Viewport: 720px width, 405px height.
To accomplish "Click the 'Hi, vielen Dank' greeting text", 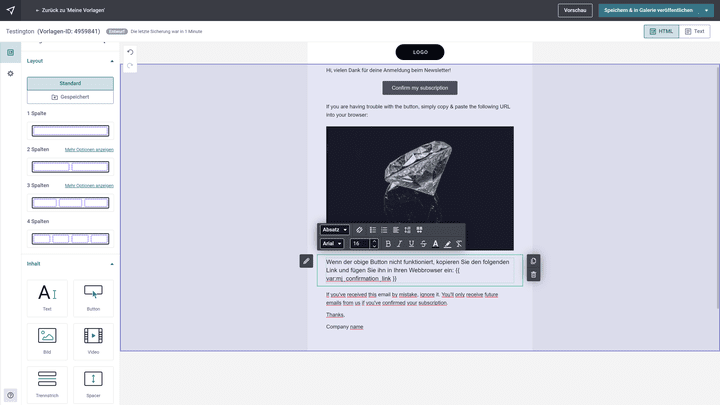I will pos(388,70).
